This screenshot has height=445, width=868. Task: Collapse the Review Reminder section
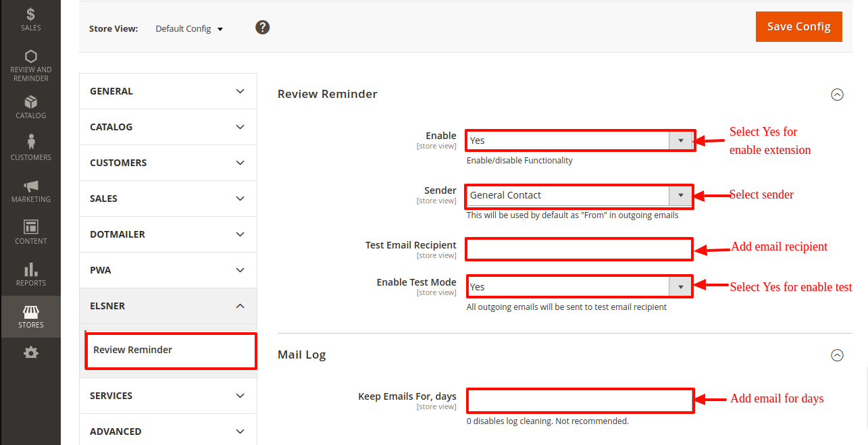point(837,95)
